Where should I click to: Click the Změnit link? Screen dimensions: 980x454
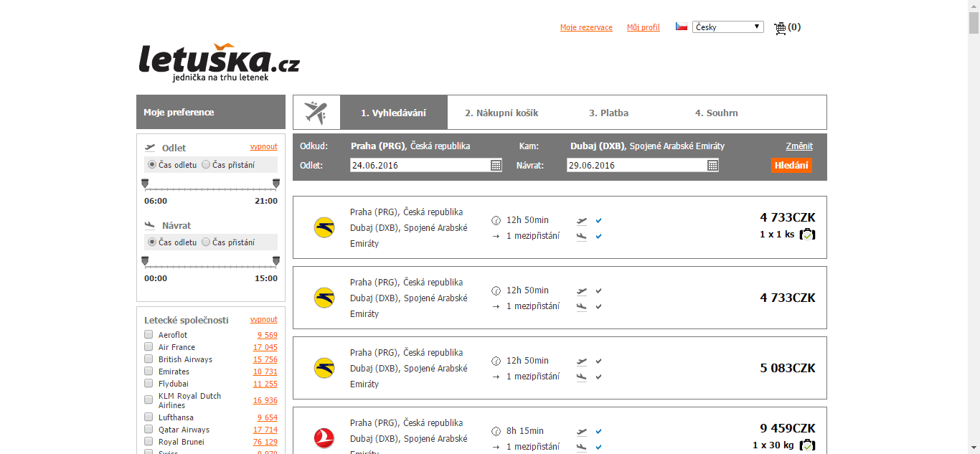click(x=799, y=146)
